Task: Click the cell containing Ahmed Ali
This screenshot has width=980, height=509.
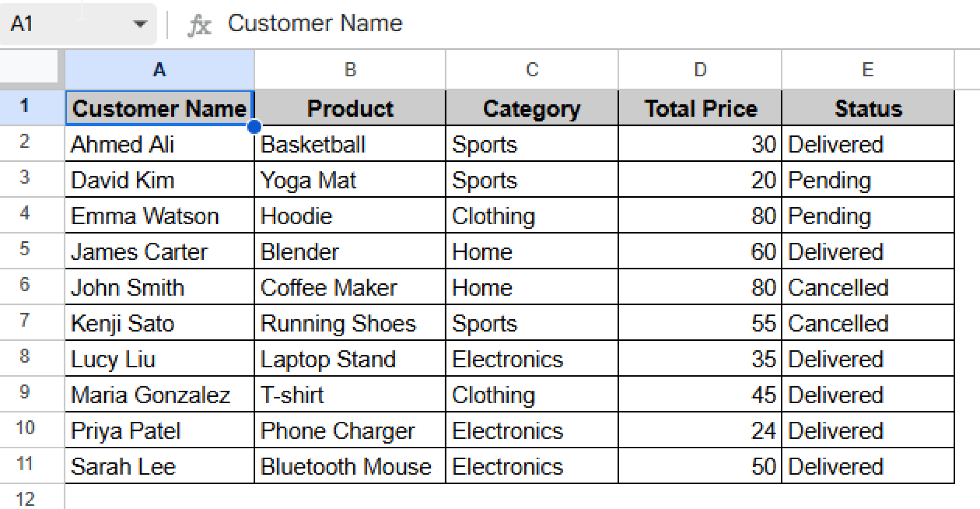Action: tap(158, 144)
